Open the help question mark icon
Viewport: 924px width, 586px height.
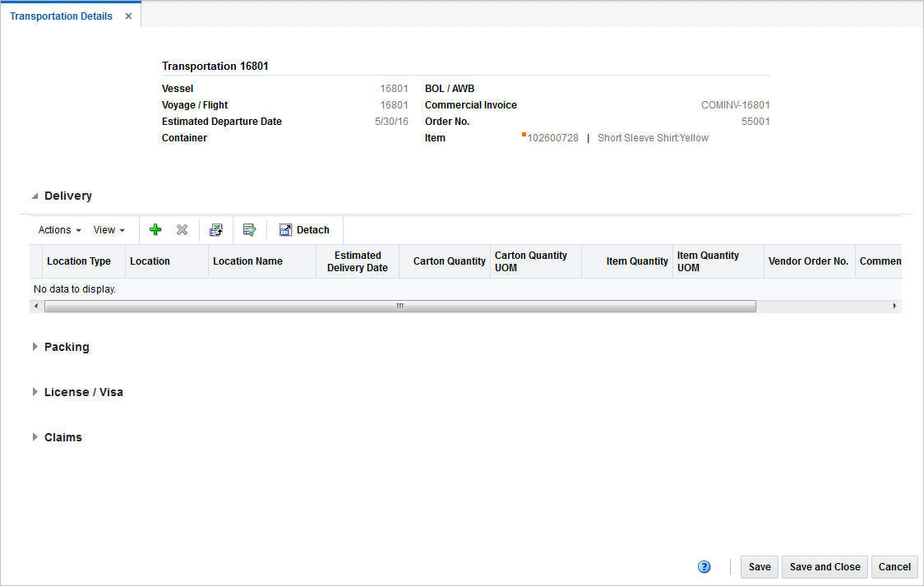click(705, 566)
